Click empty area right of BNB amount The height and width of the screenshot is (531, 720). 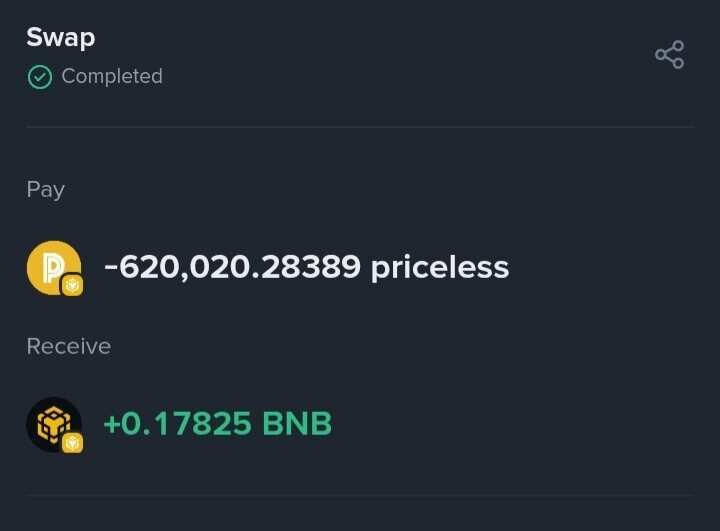tap(520, 423)
